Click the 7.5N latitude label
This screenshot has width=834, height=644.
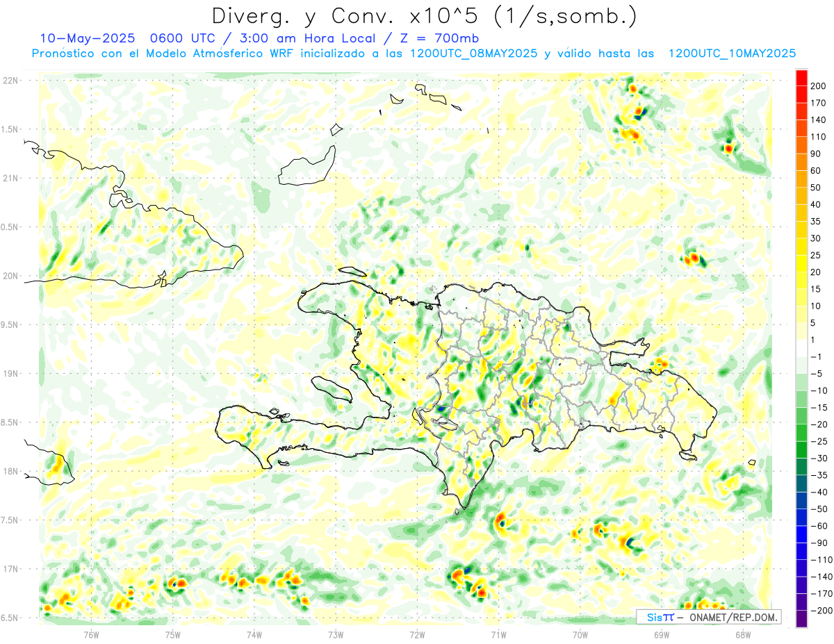[9, 520]
